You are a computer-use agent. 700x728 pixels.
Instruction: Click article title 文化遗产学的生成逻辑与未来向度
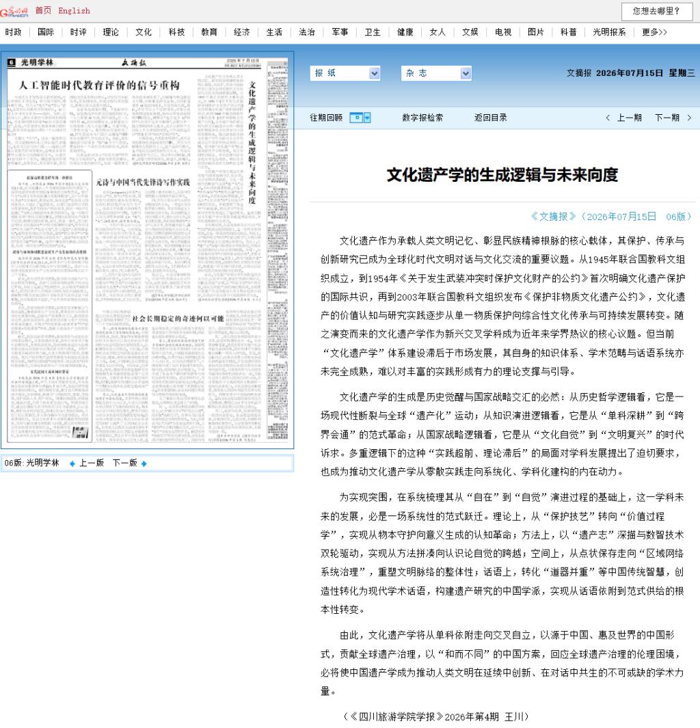(x=502, y=175)
